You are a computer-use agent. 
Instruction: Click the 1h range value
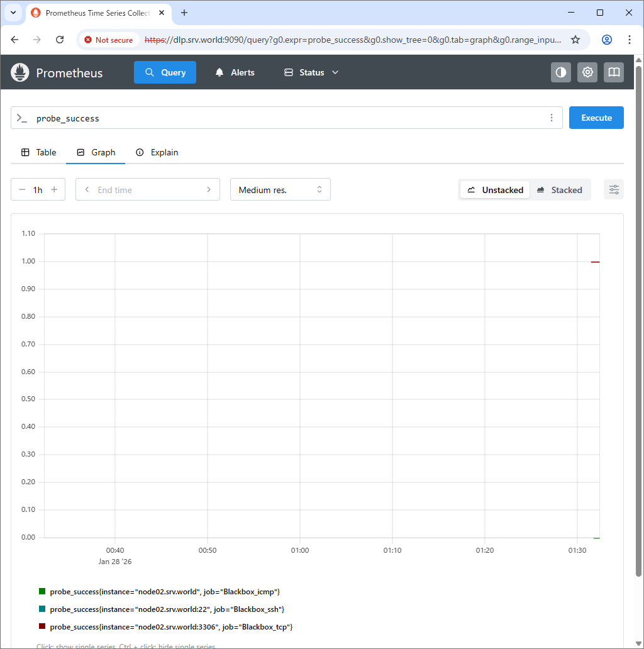(38, 190)
